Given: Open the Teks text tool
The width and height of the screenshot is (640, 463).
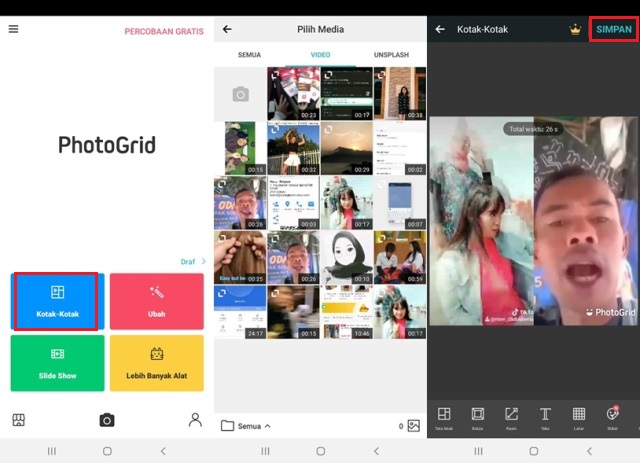Looking at the screenshot, I should pyautogui.click(x=545, y=418).
